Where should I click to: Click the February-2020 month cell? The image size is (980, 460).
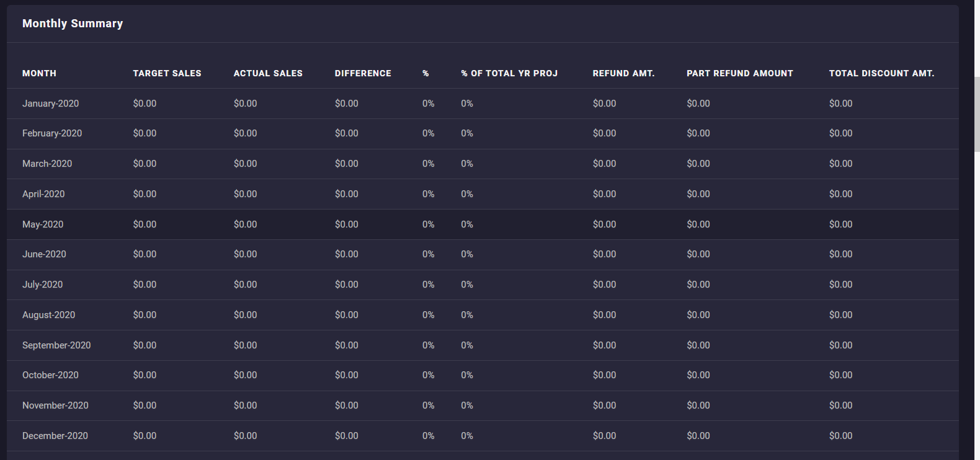tap(52, 133)
